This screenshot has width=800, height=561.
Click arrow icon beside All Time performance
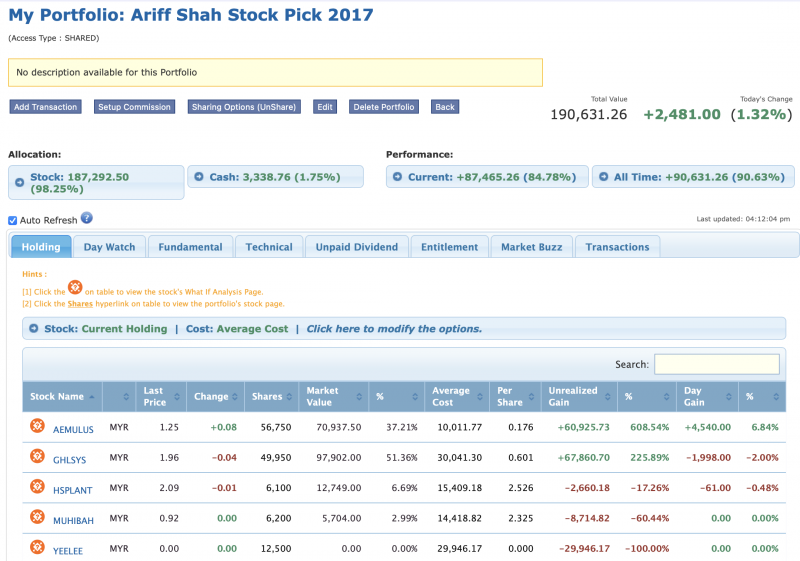coord(602,177)
